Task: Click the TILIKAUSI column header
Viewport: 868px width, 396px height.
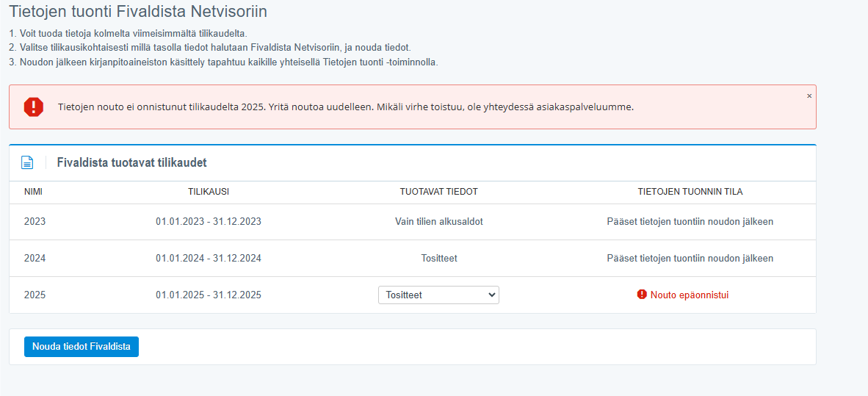Action: coord(209,192)
